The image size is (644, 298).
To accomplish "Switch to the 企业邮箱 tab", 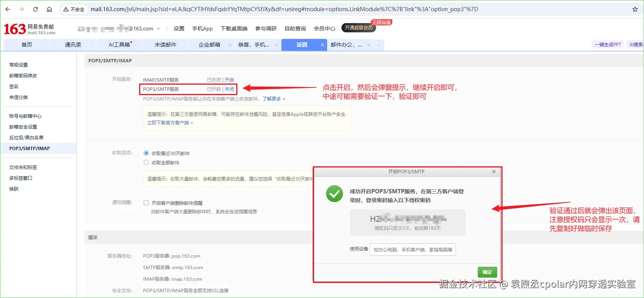I will tap(209, 45).
